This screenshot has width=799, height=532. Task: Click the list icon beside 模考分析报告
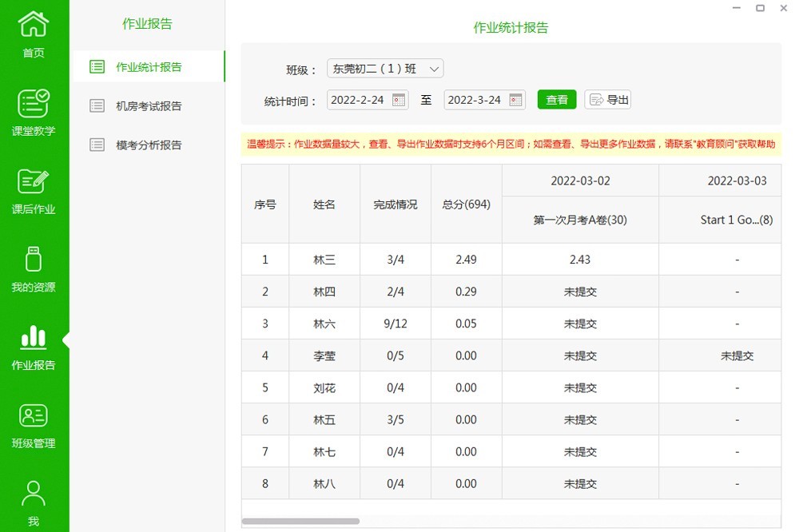[97, 145]
